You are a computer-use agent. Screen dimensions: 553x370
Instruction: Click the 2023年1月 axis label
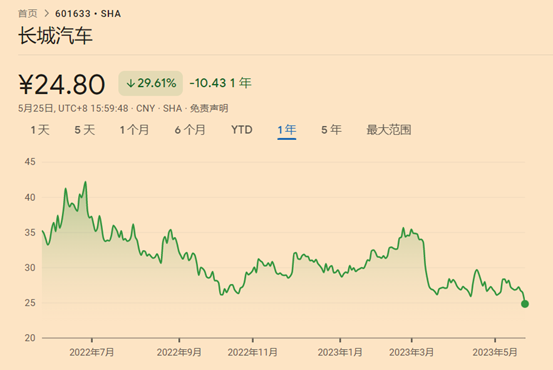coord(340,352)
